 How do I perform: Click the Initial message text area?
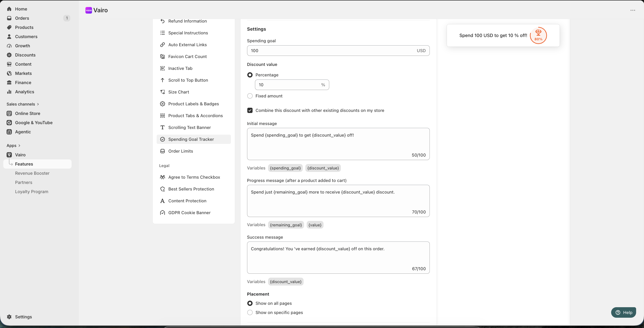pos(338,144)
